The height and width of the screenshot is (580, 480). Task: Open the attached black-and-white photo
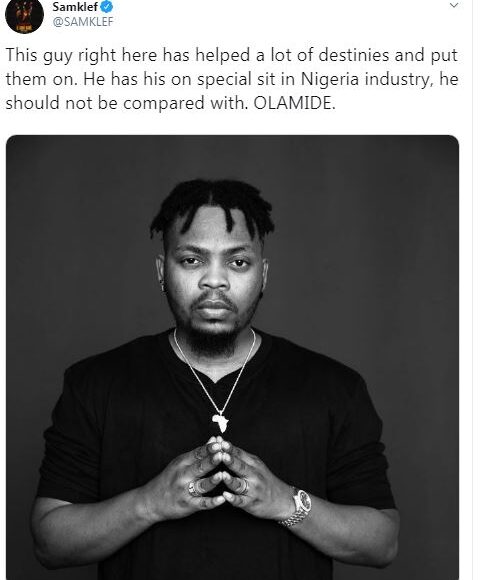(232, 357)
